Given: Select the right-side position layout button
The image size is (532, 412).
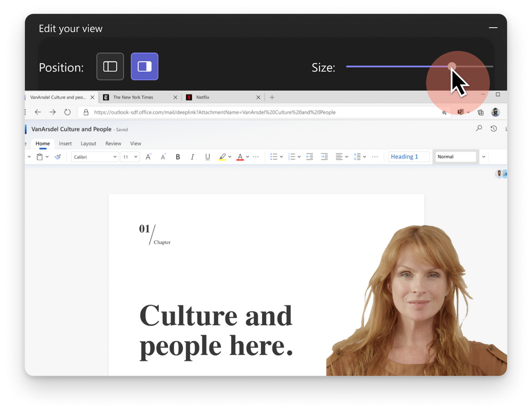Looking at the screenshot, I should point(144,67).
